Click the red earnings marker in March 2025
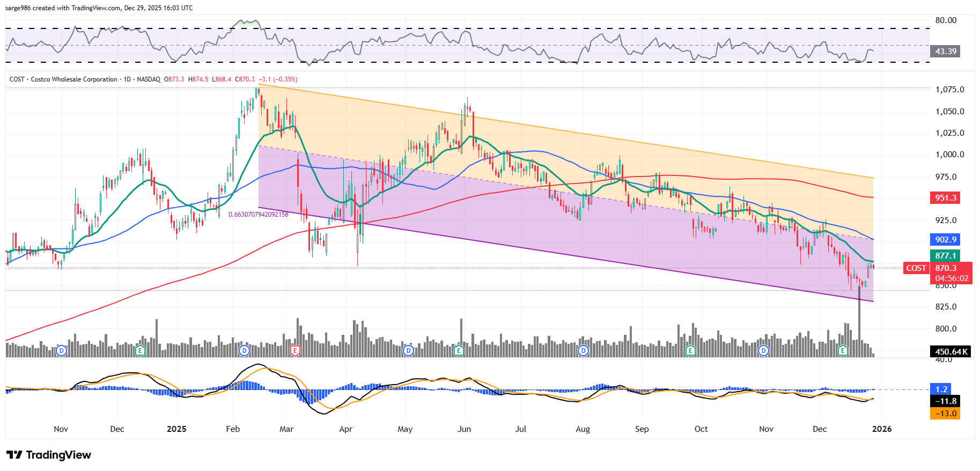This screenshot has width=980, height=471. coord(294,351)
